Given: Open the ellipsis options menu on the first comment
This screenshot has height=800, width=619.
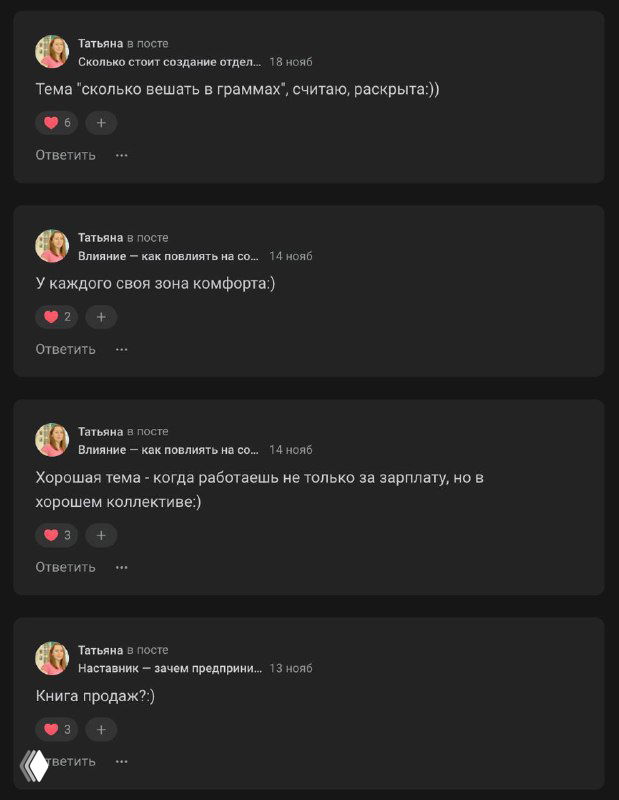Looking at the screenshot, I should [x=121, y=155].
